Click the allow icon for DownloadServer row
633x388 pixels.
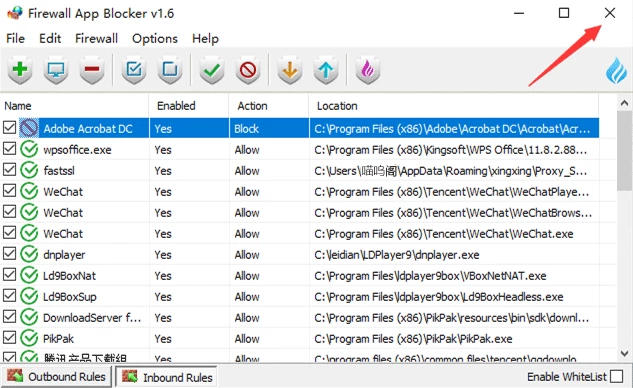point(29,317)
